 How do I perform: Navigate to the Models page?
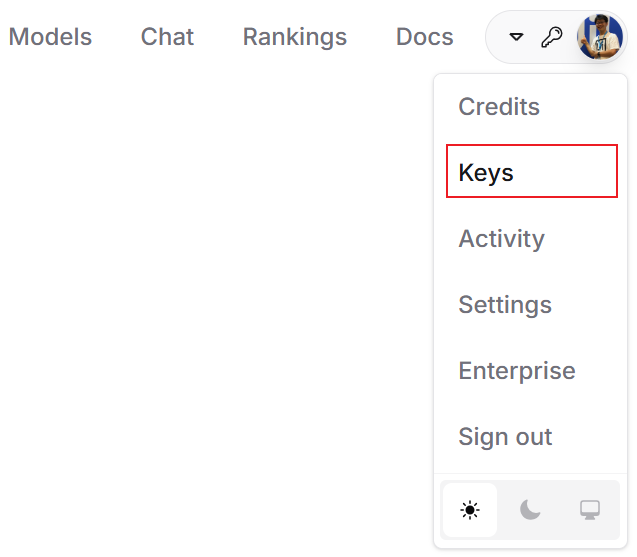(50, 37)
